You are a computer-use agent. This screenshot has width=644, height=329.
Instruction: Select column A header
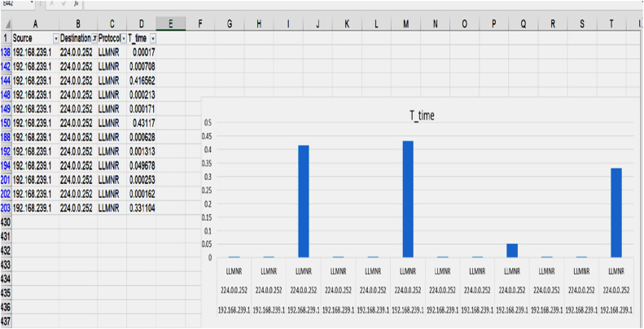[35, 24]
